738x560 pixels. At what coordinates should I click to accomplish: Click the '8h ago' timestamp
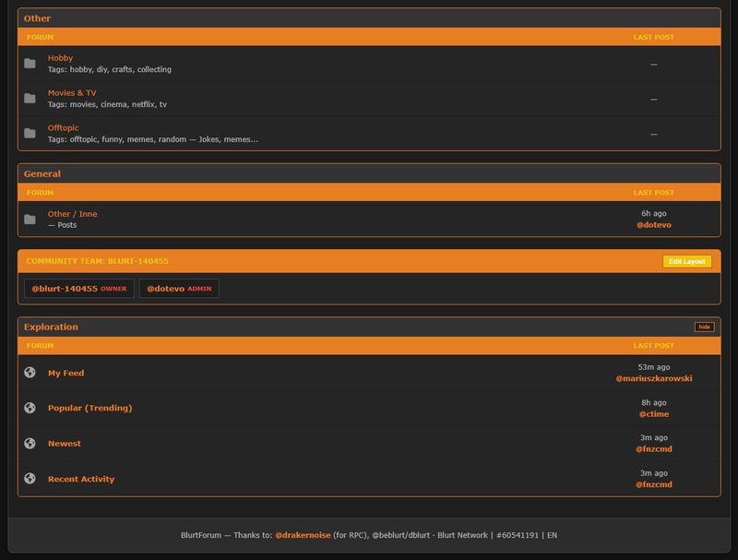coord(654,402)
